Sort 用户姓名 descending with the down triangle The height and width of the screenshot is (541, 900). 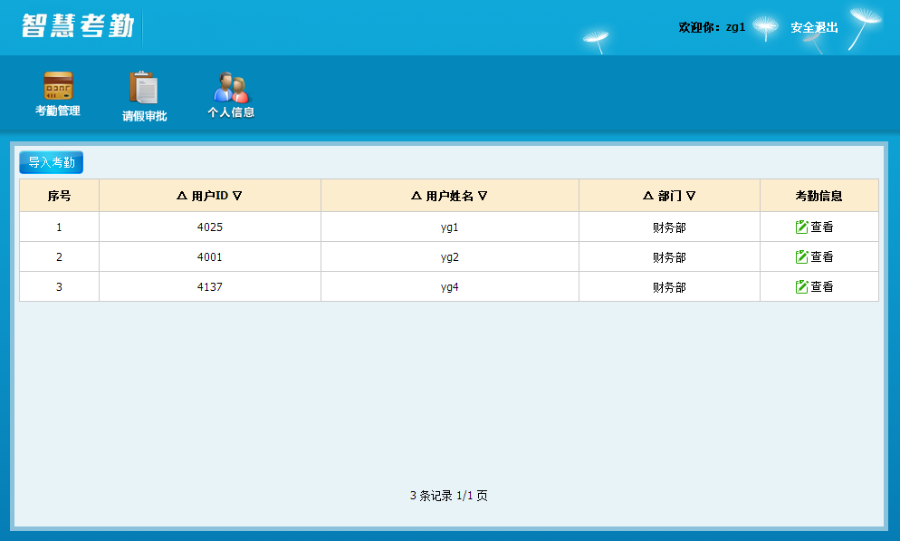pyautogui.click(x=483, y=196)
